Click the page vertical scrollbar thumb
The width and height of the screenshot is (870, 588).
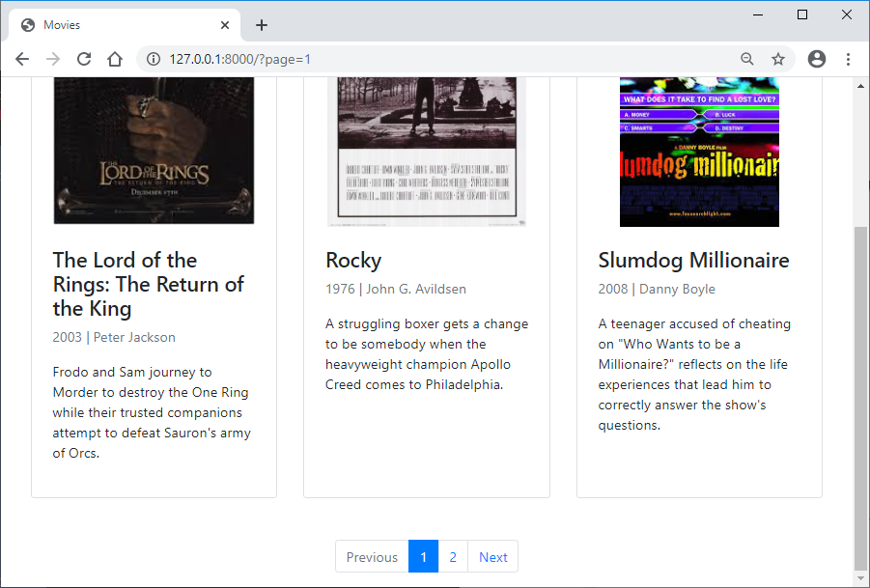[x=860, y=398]
